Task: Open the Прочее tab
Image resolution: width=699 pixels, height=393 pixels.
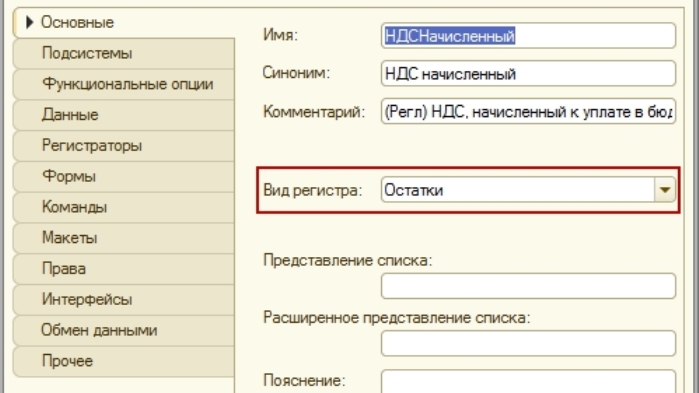Action: (x=124, y=361)
